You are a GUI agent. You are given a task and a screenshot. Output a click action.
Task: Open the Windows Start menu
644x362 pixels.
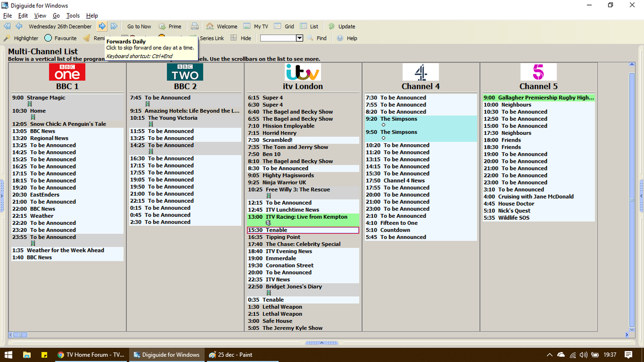pos(9,354)
